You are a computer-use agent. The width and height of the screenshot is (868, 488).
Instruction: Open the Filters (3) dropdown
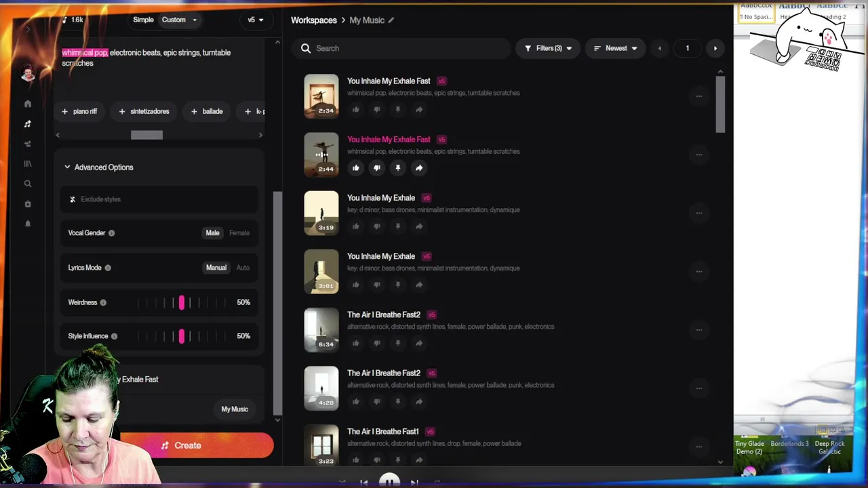coord(548,48)
